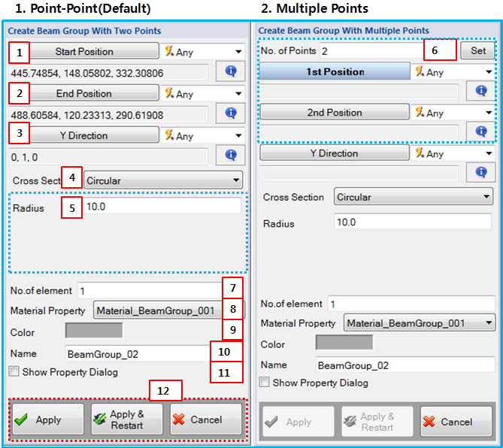Click empty 2nd Position coordinates field
Image resolution: width=503 pixels, height=448 pixels.
coord(359,132)
